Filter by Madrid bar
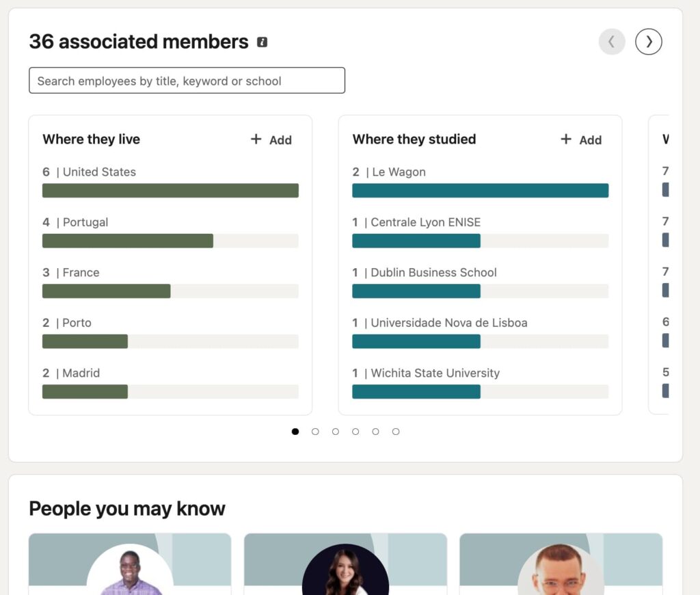This screenshot has width=700, height=595. (x=170, y=391)
